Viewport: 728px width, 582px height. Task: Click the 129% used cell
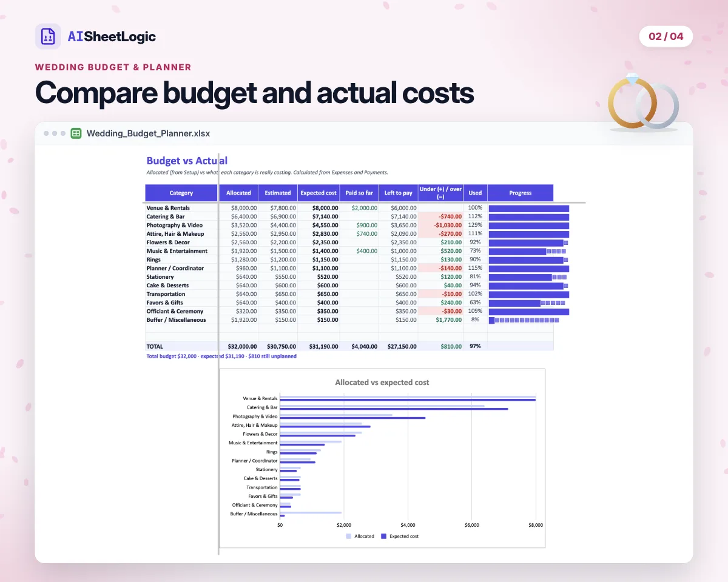pos(475,225)
